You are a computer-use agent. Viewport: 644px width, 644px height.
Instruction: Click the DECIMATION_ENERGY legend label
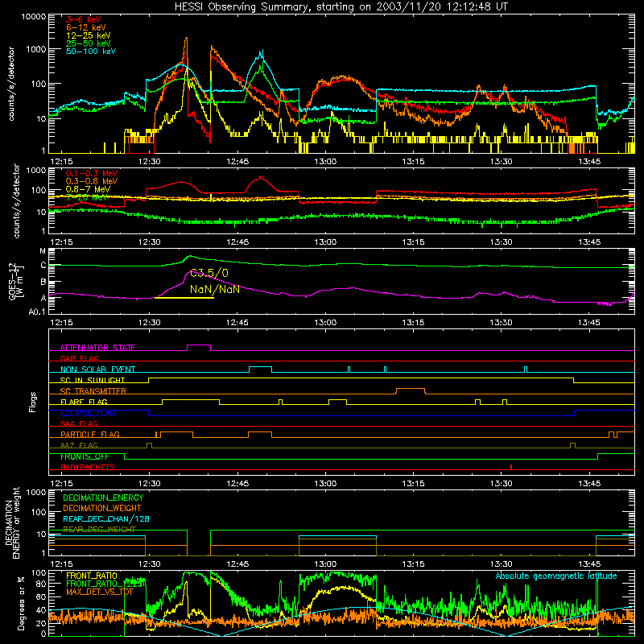click(103, 497)
